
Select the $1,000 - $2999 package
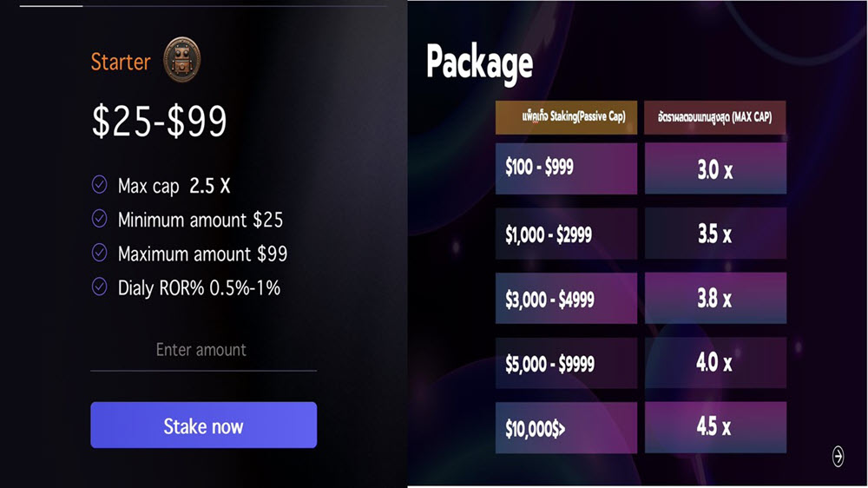click(x=566, y=234)
